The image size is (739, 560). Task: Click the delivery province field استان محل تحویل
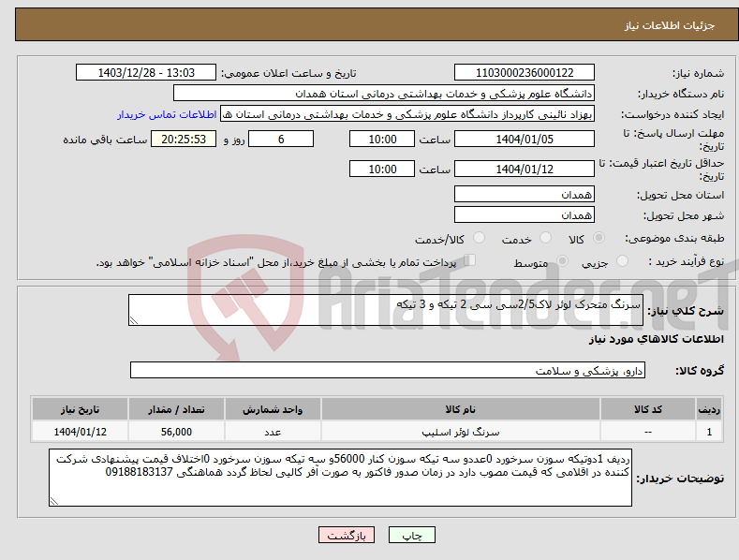[525, 194]
